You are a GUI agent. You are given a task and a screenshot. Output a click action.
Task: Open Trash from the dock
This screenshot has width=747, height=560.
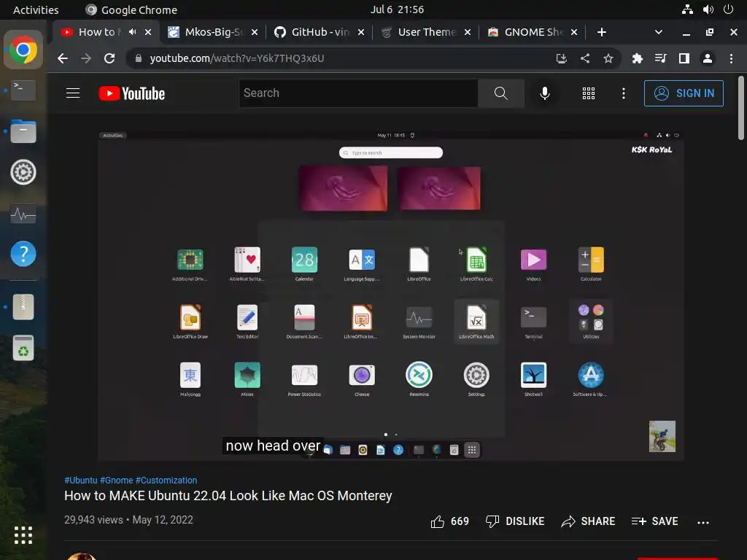tap(23, 348)
